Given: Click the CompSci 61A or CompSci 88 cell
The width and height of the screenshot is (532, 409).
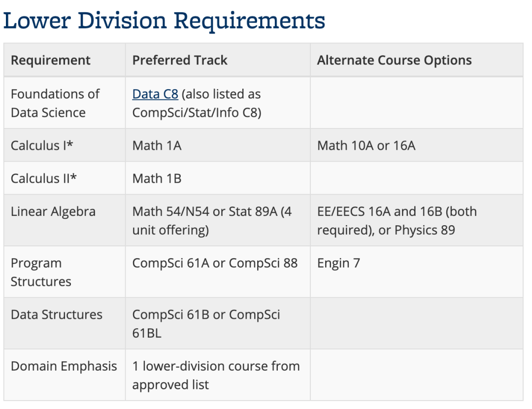Looking at the screenshot, I should [215, 263].
